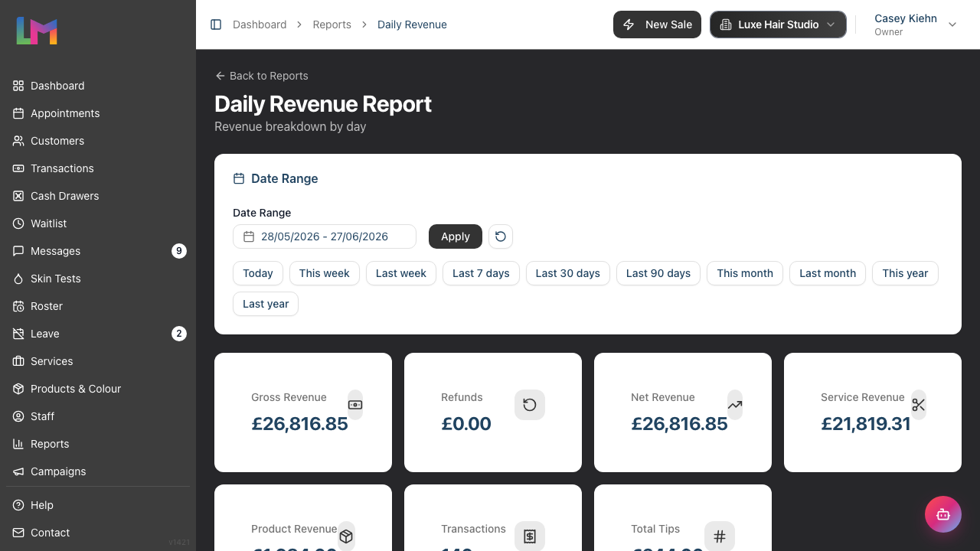Click the Daily Revenue Report heading
This screenshot has width=980, height=551.
coord(323,104)
